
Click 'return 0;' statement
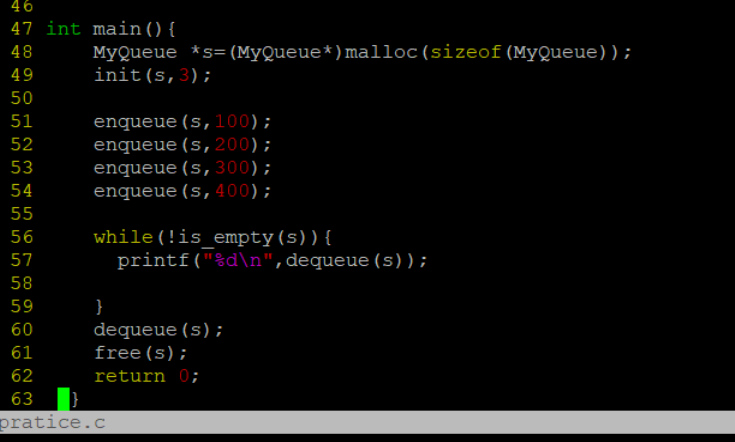click(x=147, y=376)
